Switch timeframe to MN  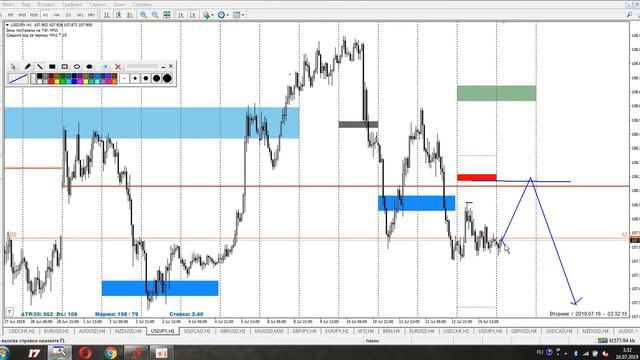(x=91, y=15)
